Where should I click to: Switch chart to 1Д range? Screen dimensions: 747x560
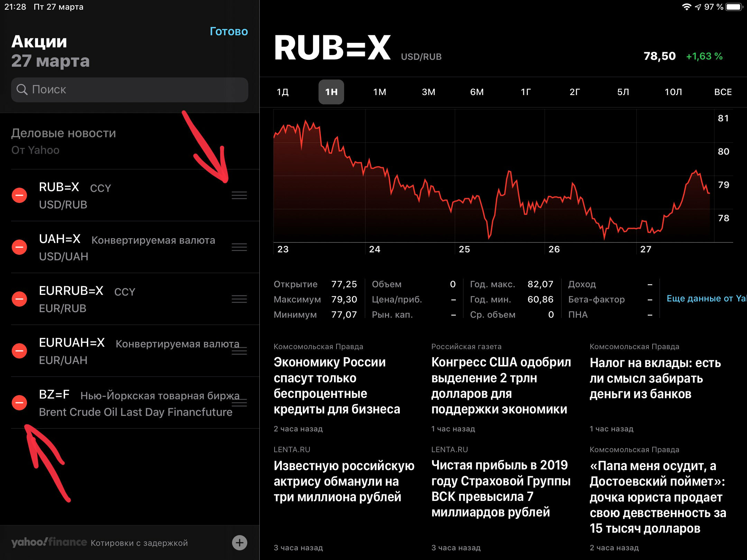tap(283, 92)
